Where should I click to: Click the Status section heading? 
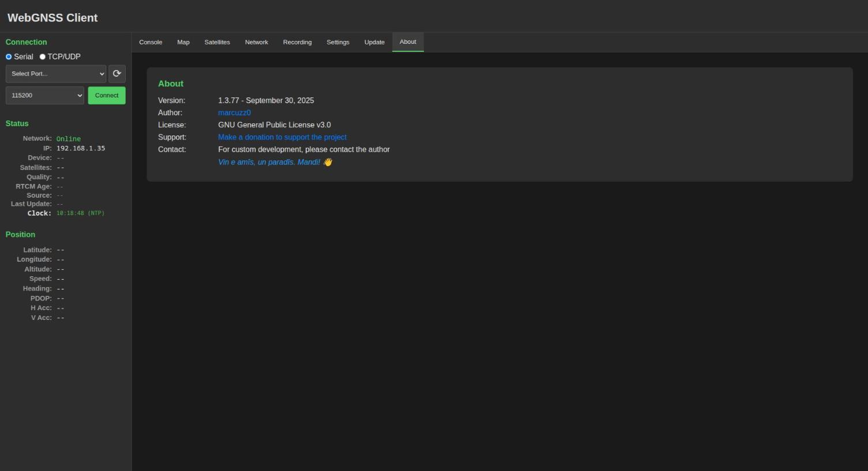tap(17, 123)
